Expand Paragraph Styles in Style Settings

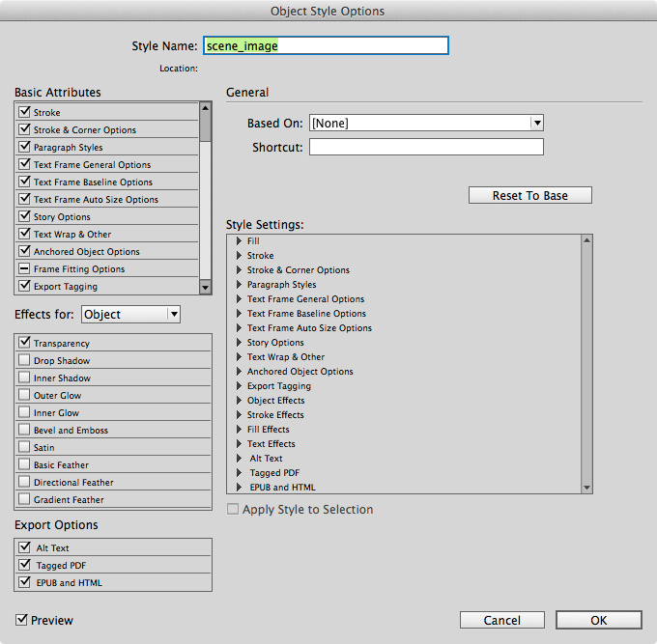tap(239, 284)
